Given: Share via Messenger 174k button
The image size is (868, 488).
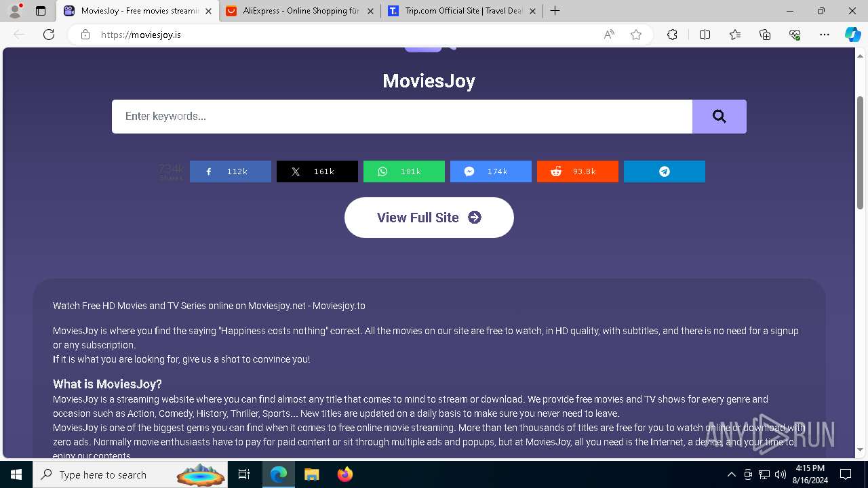Looking at the screenshot, I should [491, 171].
